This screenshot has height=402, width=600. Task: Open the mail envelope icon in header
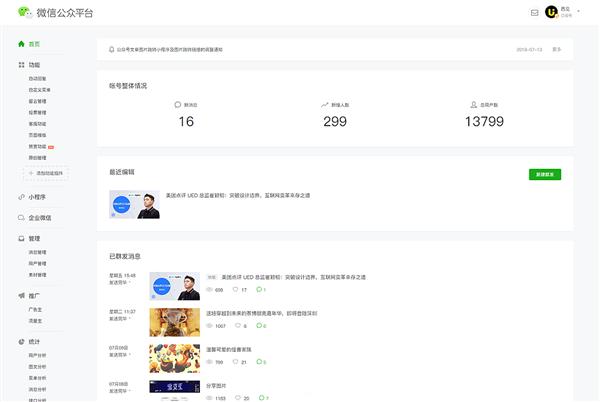click(534, 12)
